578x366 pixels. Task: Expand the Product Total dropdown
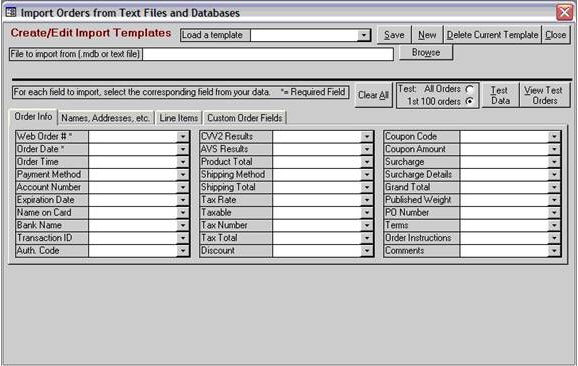[367, 162]
